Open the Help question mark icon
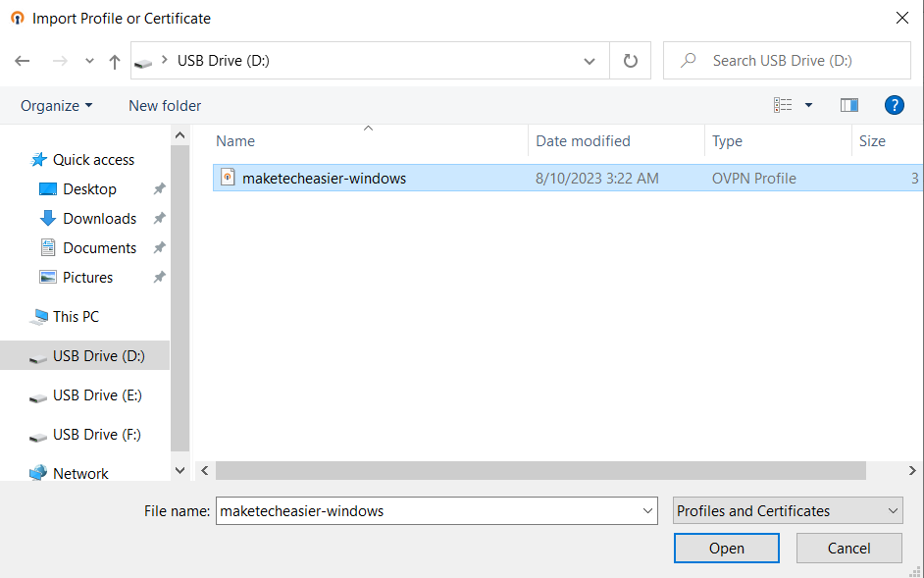This screenshot has height=578, width=924. pyautogui.click(x=894, y=105)
